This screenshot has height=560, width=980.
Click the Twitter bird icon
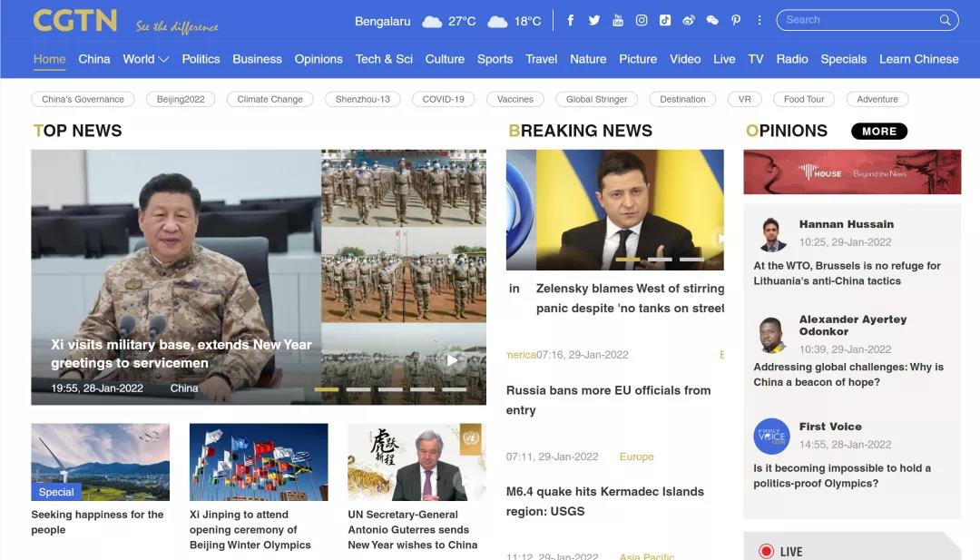(x=594, y=20)
